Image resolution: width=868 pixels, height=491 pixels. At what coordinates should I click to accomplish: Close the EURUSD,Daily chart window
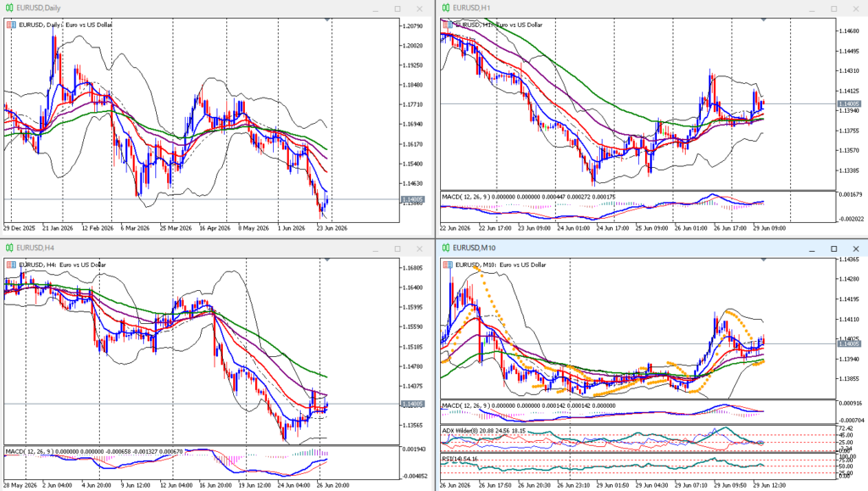(420, 8)
